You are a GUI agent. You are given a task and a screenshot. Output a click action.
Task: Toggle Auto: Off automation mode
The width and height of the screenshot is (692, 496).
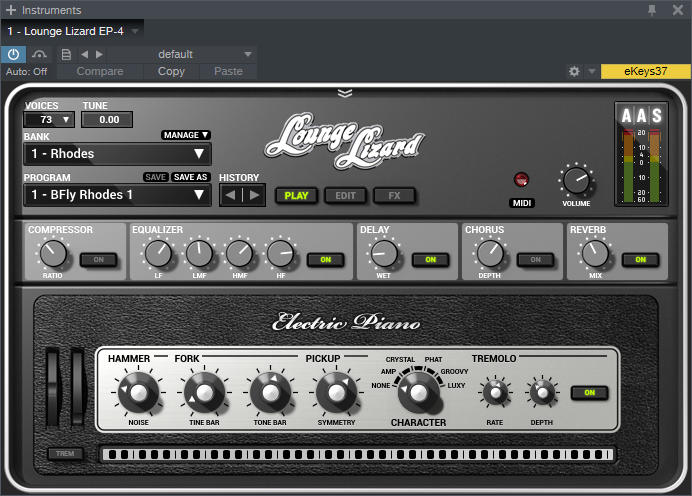point(26,71)
